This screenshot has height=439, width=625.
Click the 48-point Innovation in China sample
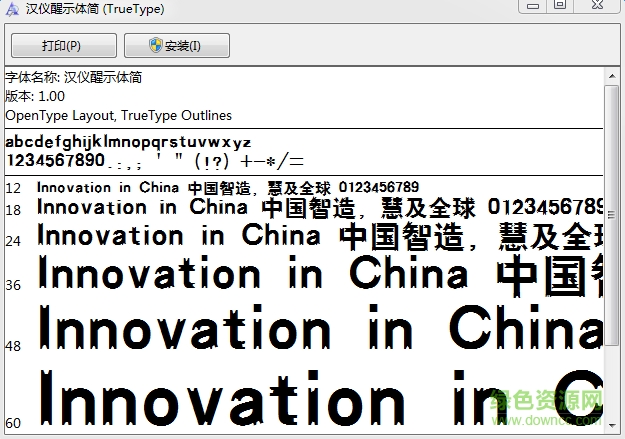[x=321, y=327]
